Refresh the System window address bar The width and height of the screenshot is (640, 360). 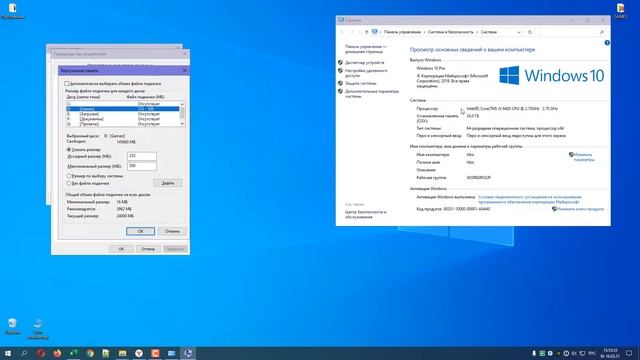point(530,32)
